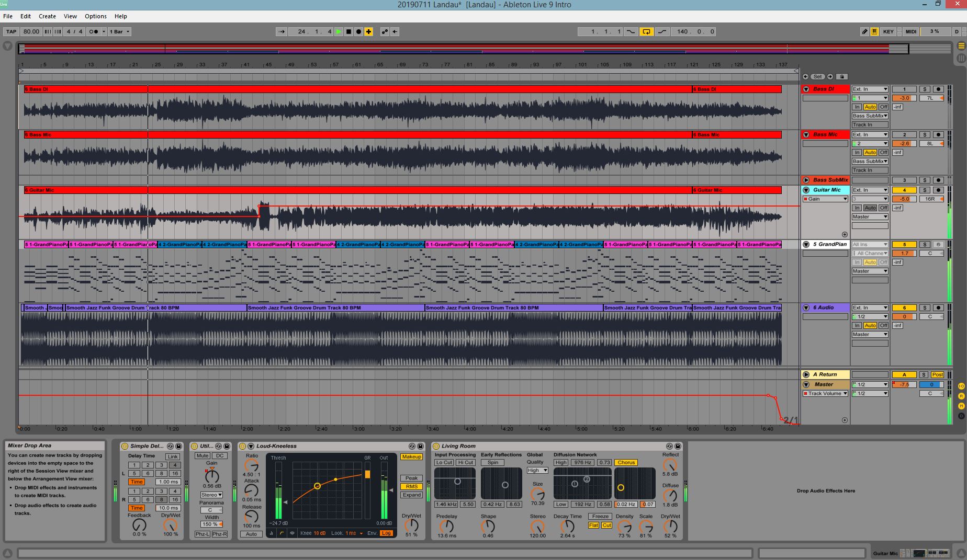The image size is (967, 560).
Task: Click the Master track volume slider
Action: pos(904,384)
